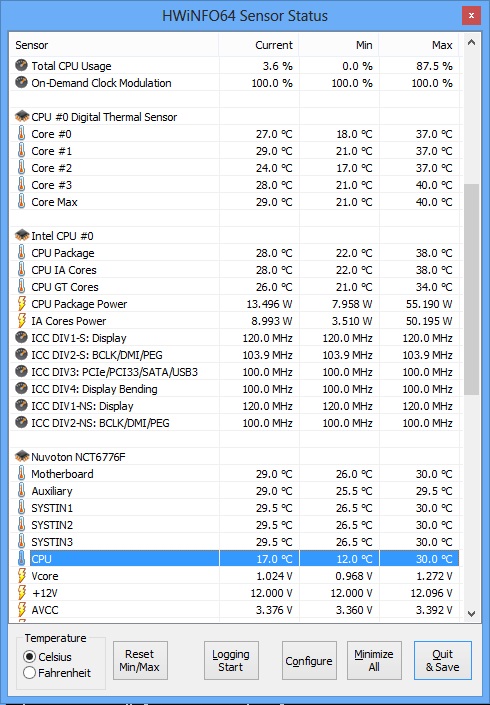
Task: Click the 87.5 % max CPU usage value
Action: tap(434, 66)
